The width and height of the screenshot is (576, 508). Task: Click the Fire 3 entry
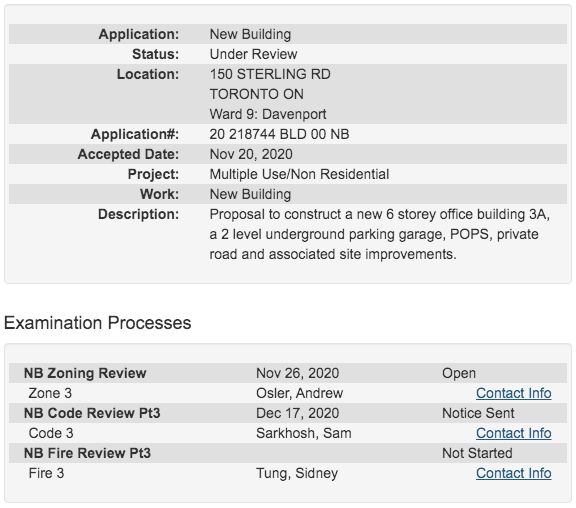46,473
